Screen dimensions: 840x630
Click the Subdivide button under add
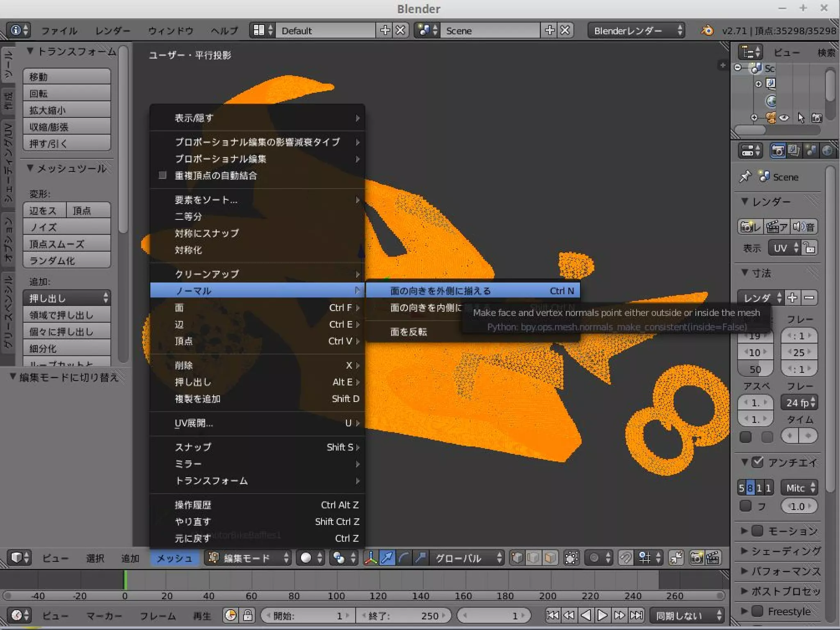(66, 349)
